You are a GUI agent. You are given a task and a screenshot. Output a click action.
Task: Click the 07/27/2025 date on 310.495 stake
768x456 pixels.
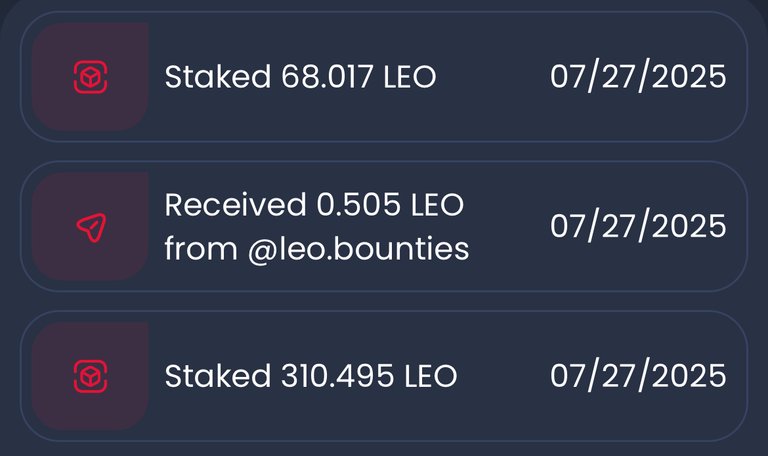[x=638, y=376]
